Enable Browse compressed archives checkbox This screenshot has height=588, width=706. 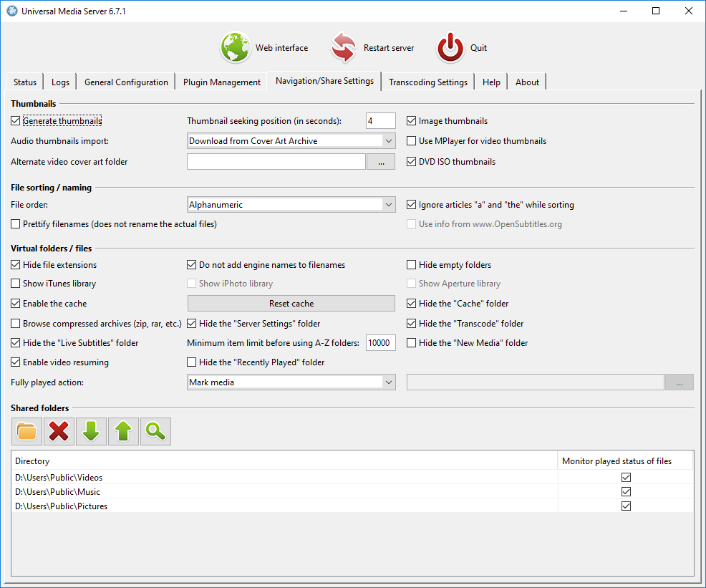point(15,323)
